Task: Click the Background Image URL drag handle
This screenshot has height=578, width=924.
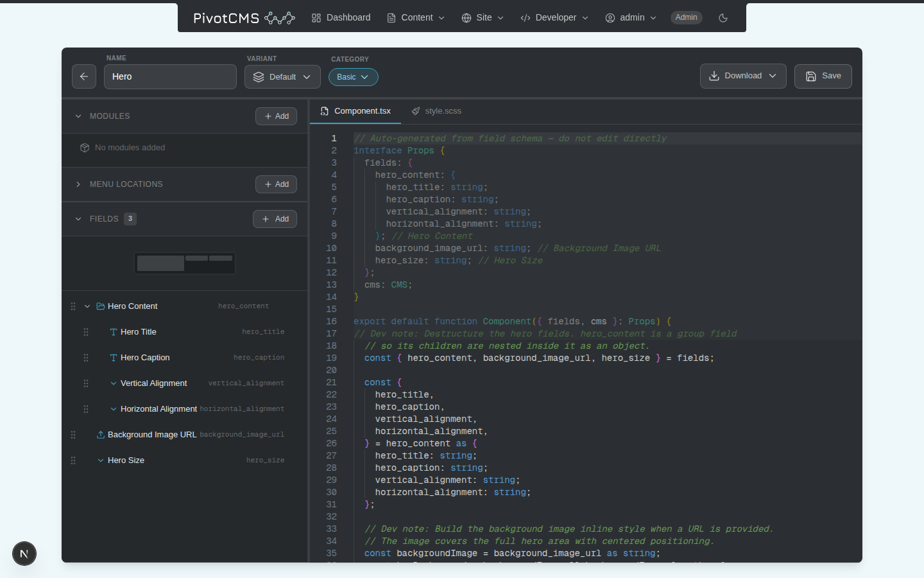Action: click(73, 435)
